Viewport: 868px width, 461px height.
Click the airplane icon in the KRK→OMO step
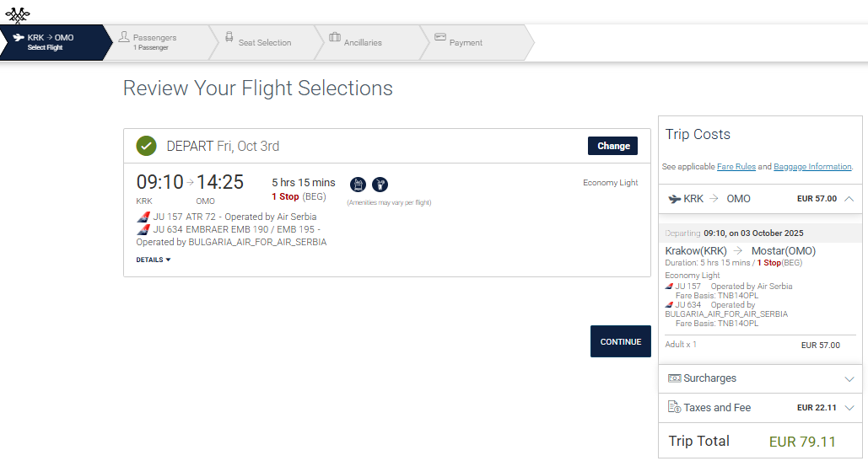[19, 38]
